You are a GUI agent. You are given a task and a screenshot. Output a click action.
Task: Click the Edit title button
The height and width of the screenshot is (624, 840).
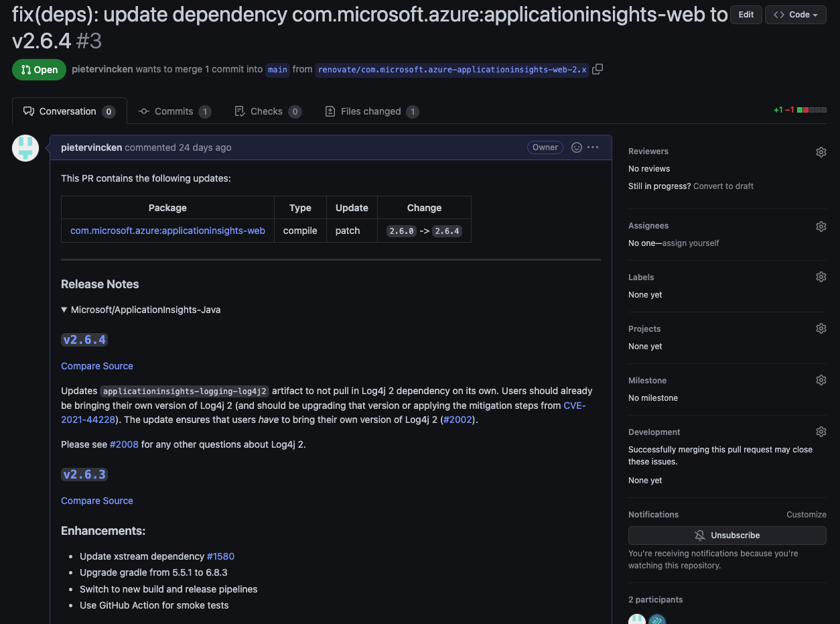[746, 15]
